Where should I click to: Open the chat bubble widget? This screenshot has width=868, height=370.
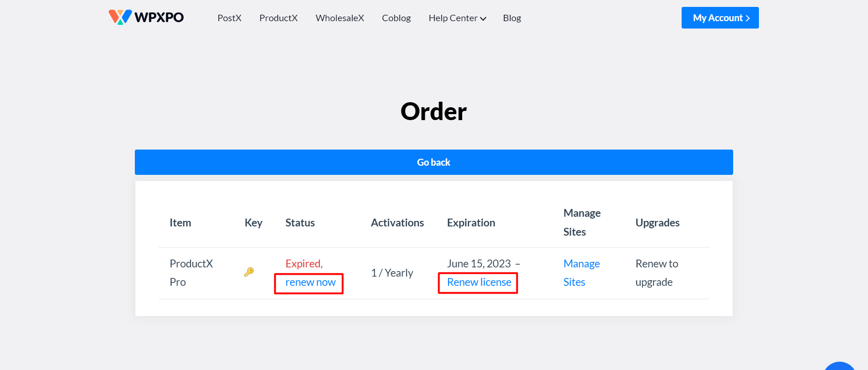click(x=839, y=367)
